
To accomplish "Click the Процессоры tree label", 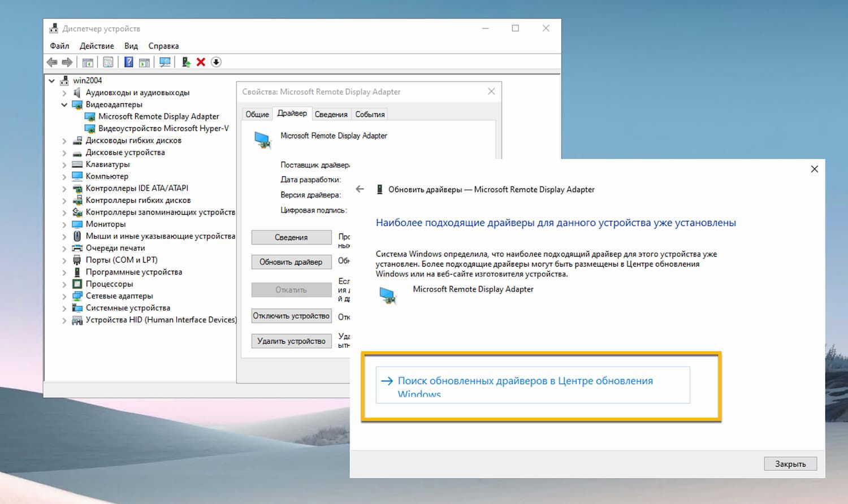I will [109, 284].
